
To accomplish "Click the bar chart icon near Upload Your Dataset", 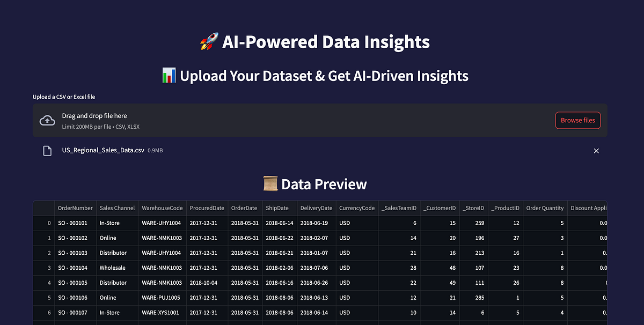I will [x=168, y=75].
